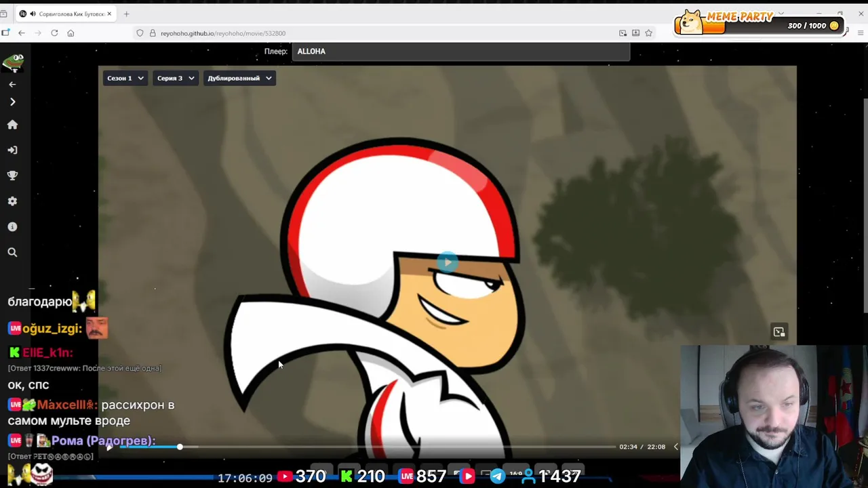Image resolution: width=868 pixels, height=488 pixels.
Task: Click the Telegram icon in bottom bar
Action: click(497, 477)
